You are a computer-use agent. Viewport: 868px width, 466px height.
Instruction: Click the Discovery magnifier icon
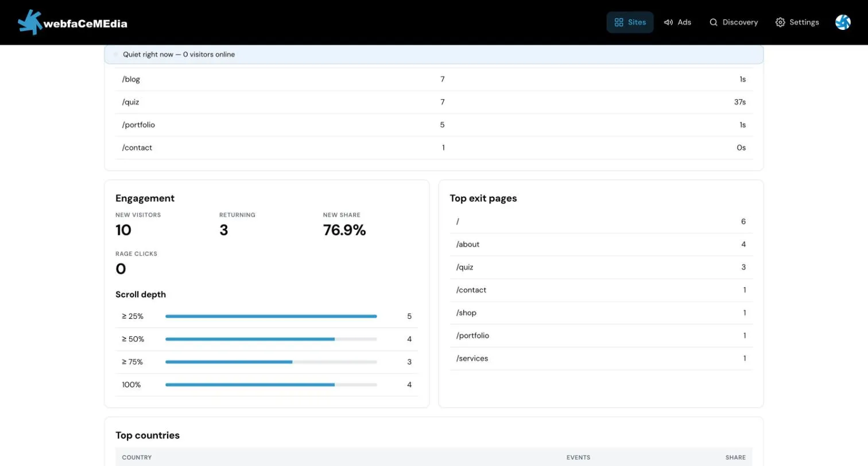[714, 22]
